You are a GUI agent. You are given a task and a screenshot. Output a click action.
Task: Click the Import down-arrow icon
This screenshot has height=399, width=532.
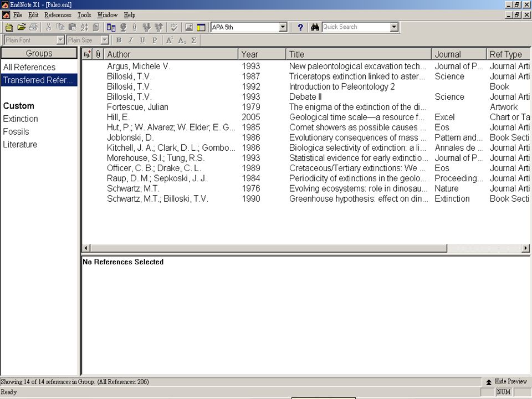coord(146,27)
